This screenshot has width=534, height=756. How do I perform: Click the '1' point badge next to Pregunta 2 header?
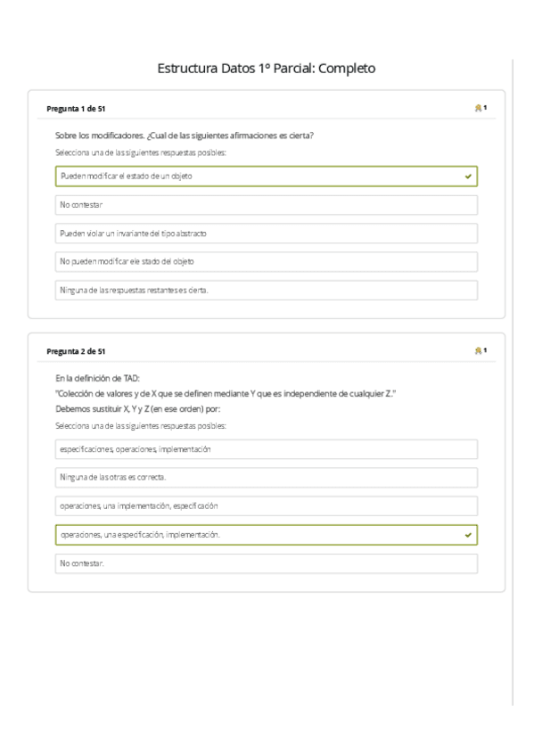(x=484, y=351)
